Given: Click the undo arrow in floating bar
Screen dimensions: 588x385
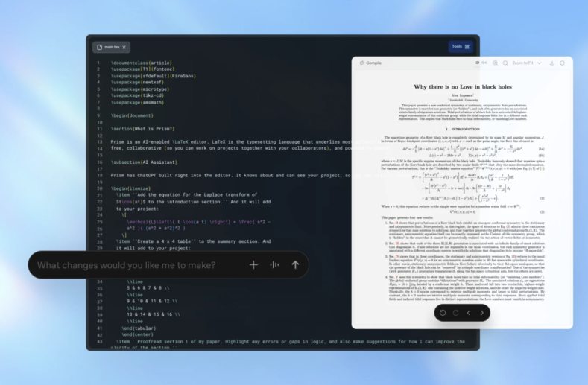Looking at the screenshot, I should click(443, 313).
